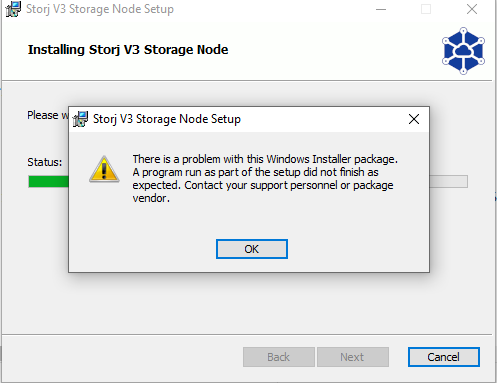Click the disabled Back button

point(279,357)
